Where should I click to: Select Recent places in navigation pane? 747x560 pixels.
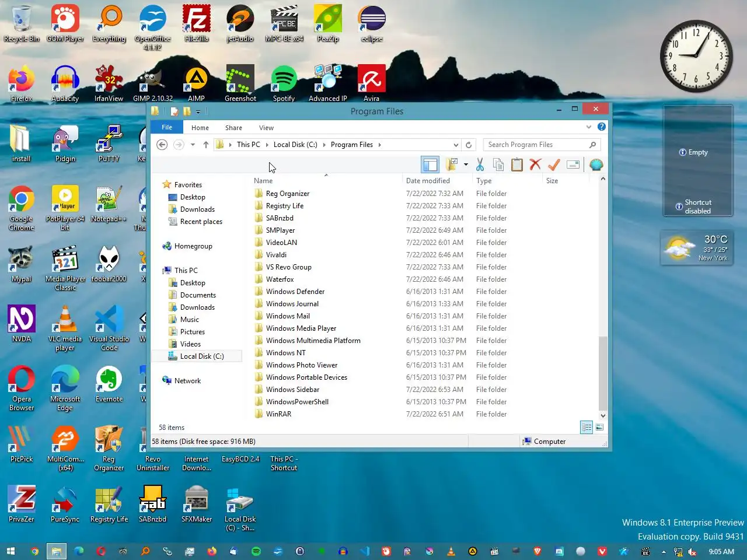[201, 222]
